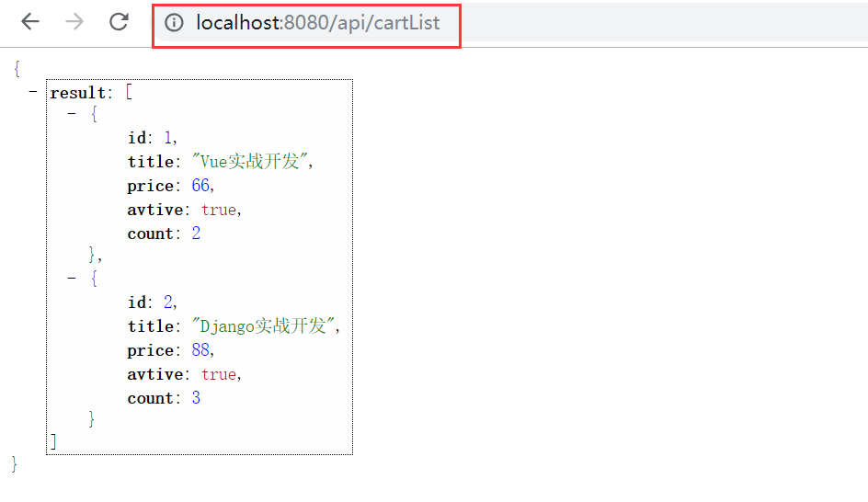This screenshot has width=868, height=502.
Task: Click the title value "Django实战开发"
Action: pos(263,326)
